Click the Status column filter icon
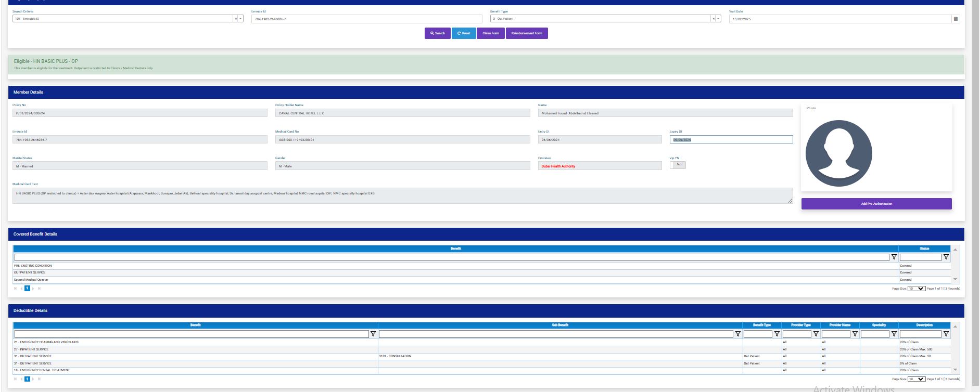Screen dimensions: 980x392 coord(946,257)
